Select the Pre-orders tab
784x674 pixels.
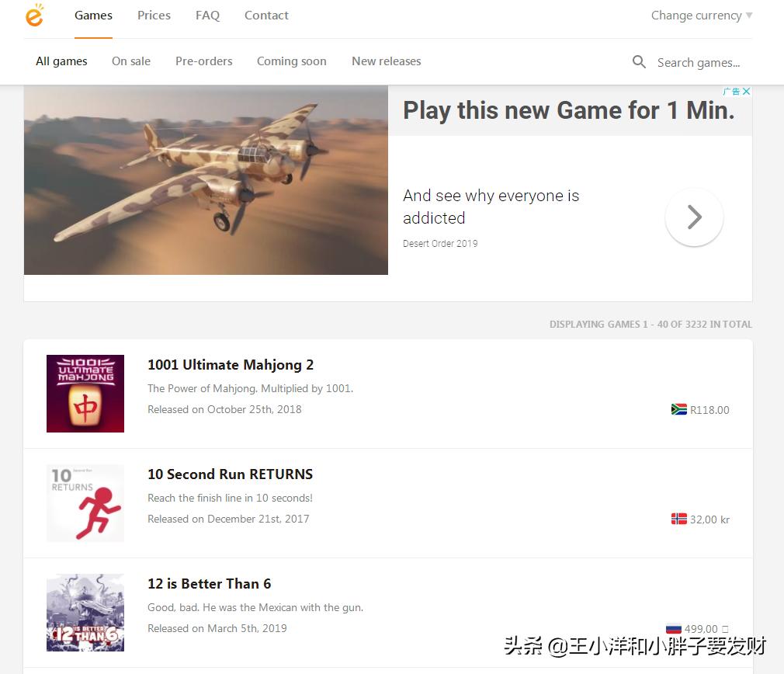click(203, 61)
